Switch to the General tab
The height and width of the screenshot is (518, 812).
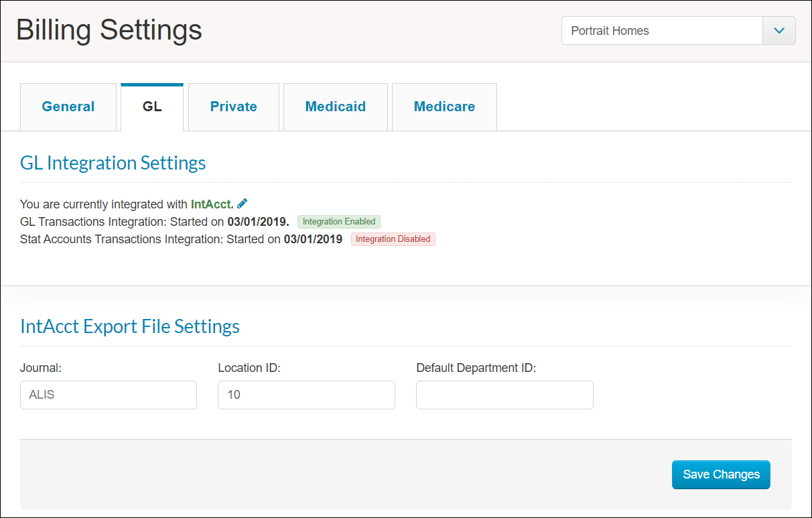tap(68, 107)
